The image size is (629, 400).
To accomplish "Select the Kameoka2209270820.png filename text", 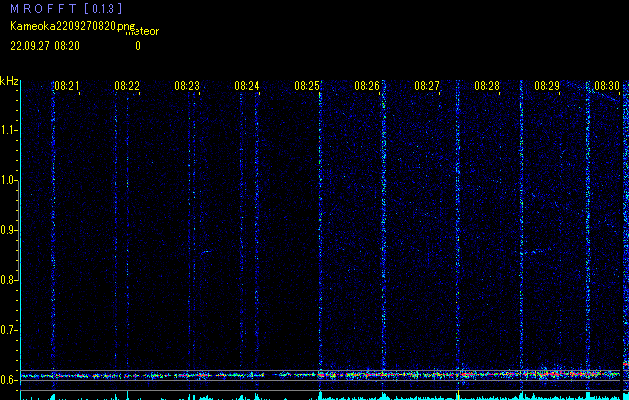I will [x=73, y=26].
